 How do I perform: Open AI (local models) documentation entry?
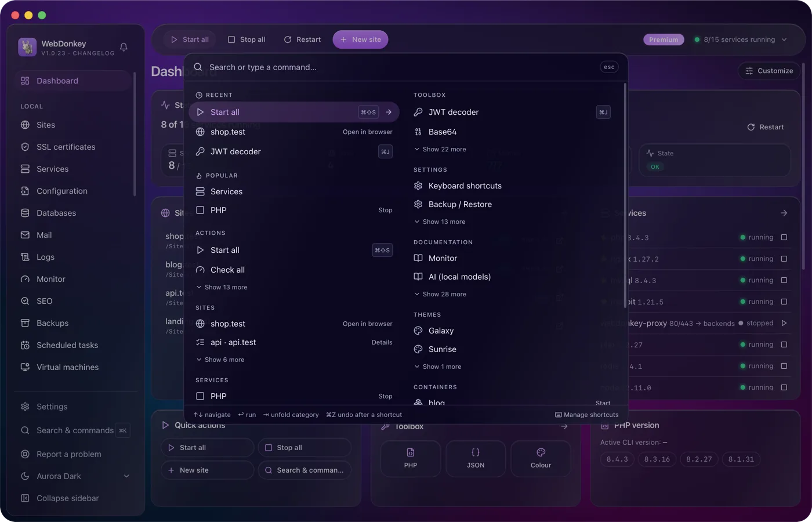coord(512,277)
